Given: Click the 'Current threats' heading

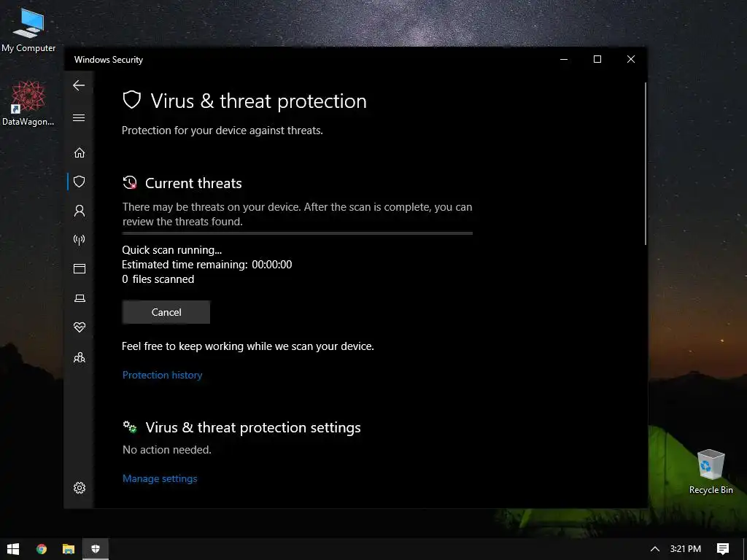Looking at the screenshot, I should tap(193, 183).
